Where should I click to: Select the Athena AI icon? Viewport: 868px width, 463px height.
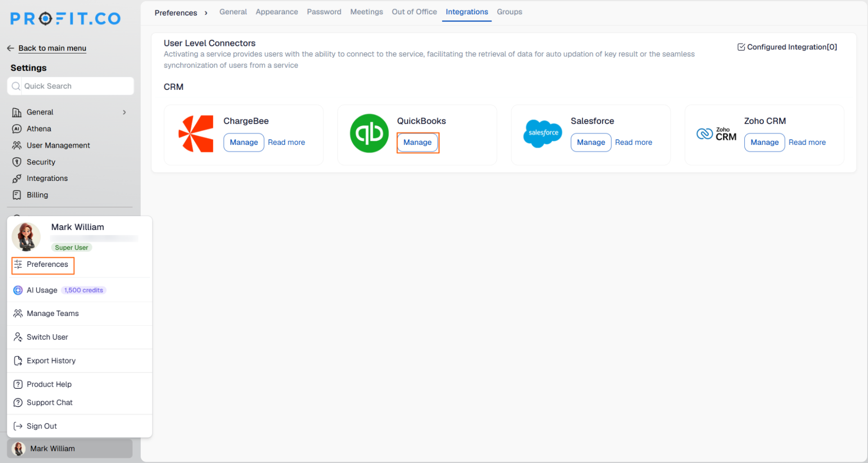click(17, 129)
